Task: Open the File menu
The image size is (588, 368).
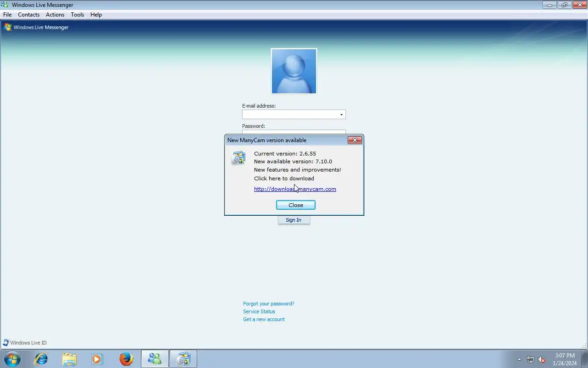Action: tap(7, 15)
